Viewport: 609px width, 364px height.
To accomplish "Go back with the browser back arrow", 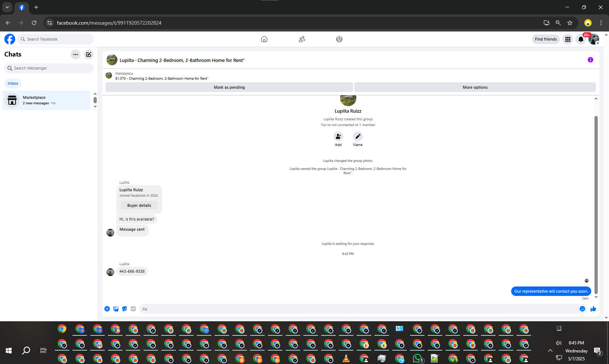I will (8, 23).
